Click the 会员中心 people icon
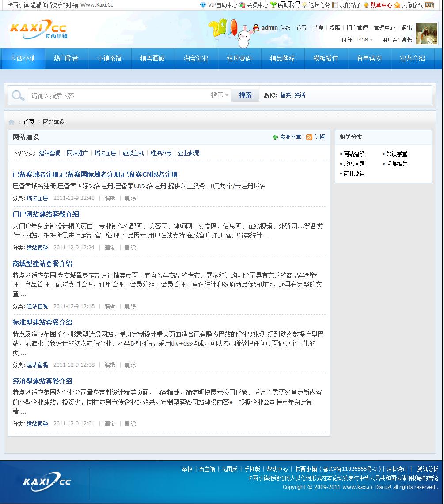The height and width of the screenshot is (504, 444). [x=242, y=5]
